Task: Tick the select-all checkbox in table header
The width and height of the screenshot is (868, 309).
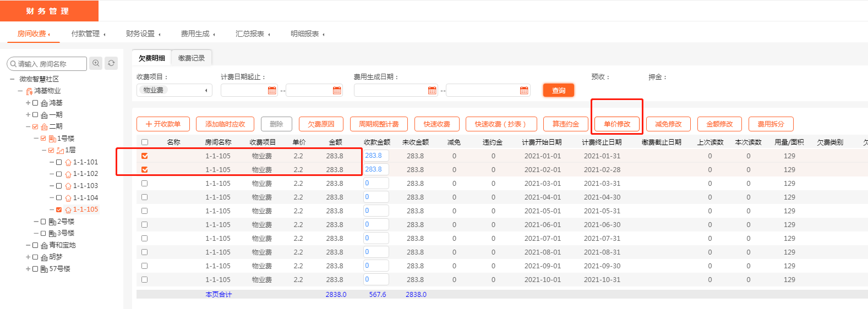Action: (145, 142)
